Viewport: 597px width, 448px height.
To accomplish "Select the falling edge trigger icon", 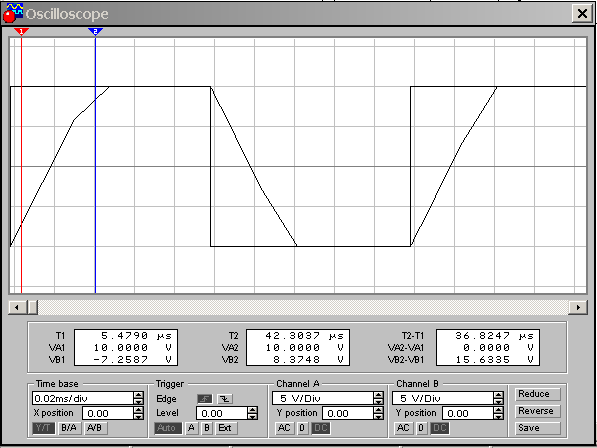I will point(225,399).
